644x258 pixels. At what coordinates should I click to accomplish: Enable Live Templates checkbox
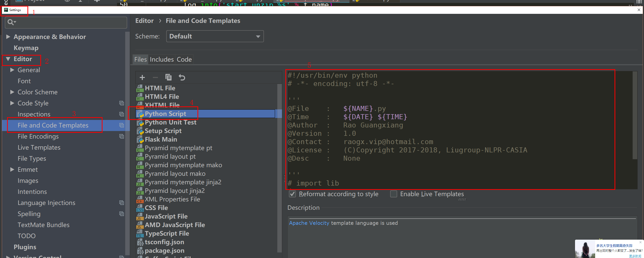[393, 194]
